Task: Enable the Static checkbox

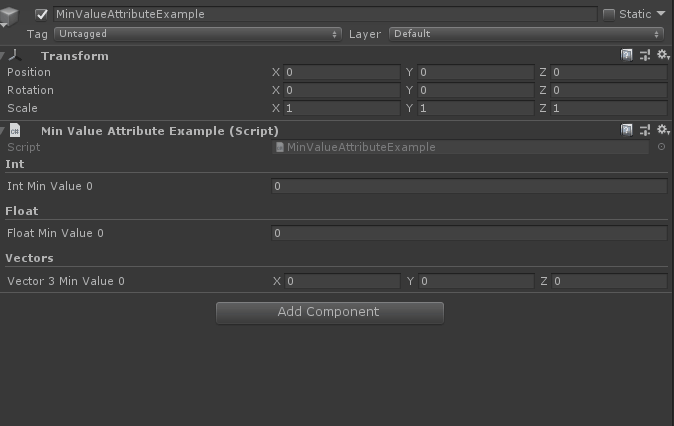Action: [x=609, y=15]
